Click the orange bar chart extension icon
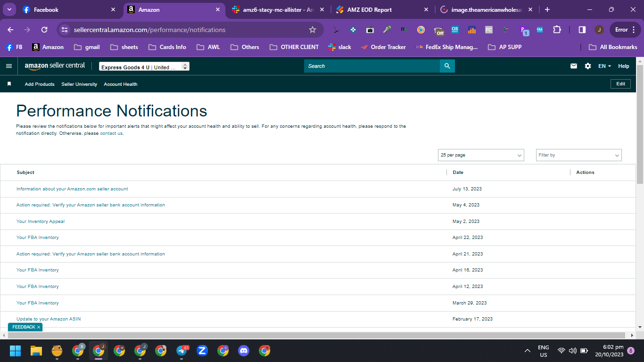Screen dimensions: 644x362 [472, 30]
